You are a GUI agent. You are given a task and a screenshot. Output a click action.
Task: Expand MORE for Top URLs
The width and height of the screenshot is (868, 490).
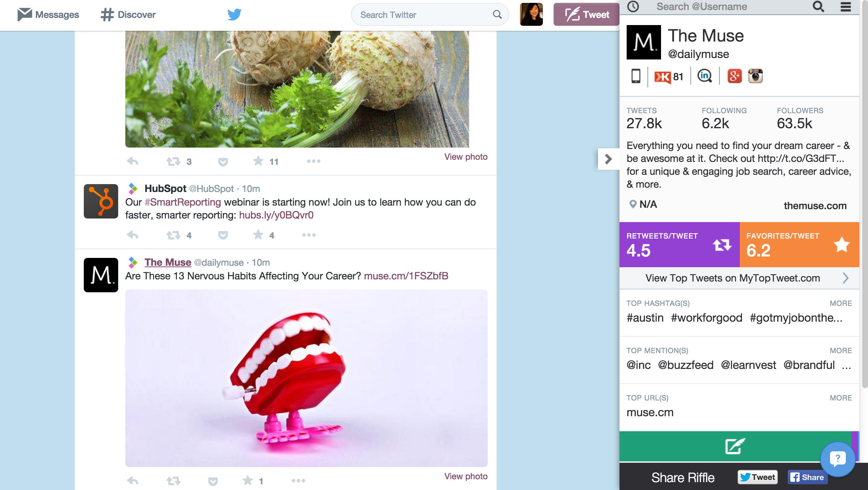point(841,398)
